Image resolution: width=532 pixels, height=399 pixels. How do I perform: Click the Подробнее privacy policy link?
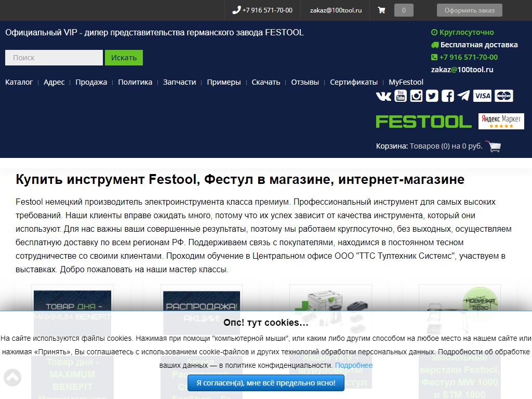tap(354, 365)
